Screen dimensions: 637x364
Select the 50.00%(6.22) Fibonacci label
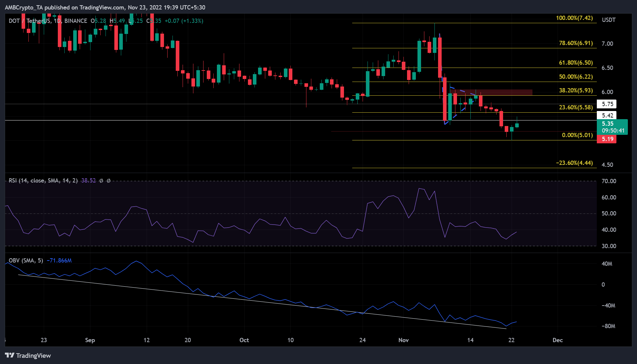(x=576, y=77)
